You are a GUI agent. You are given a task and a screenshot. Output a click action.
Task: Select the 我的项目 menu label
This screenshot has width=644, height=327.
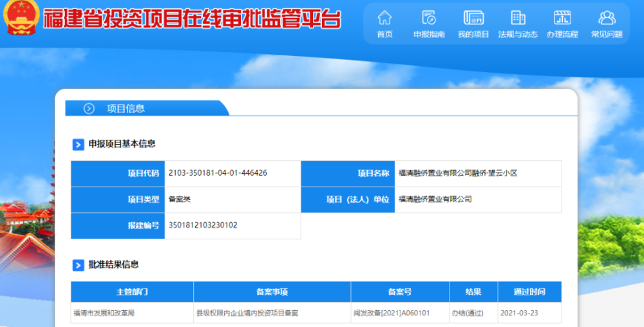pyautogui.click(x=473, y=35)
